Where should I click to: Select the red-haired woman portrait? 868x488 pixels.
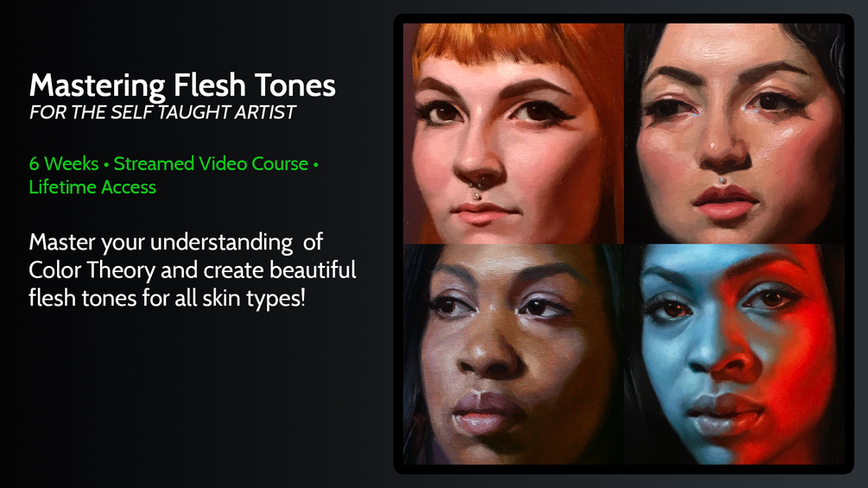point(513,133)
